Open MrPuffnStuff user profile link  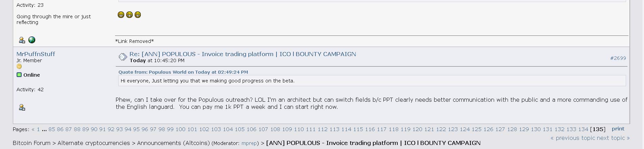coord(36,54)
